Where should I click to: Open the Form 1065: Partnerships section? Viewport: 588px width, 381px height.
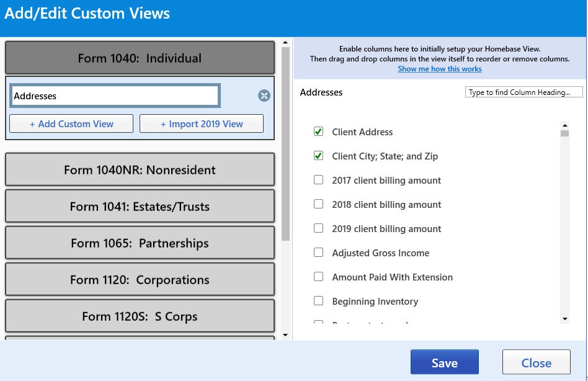coord(140,243)
